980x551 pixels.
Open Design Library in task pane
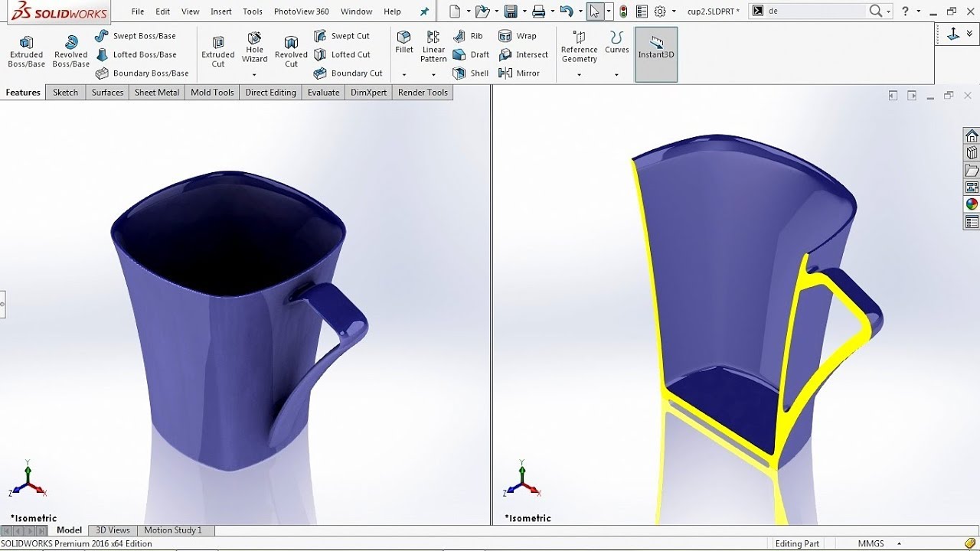[x=972, y=153]
